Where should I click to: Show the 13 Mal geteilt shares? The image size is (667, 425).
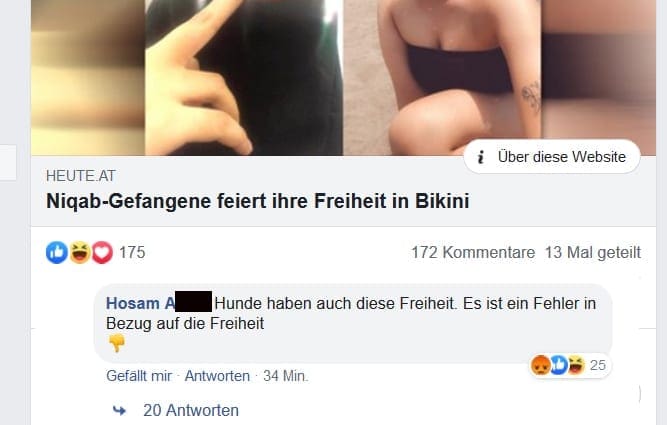(x=593, y=252)
